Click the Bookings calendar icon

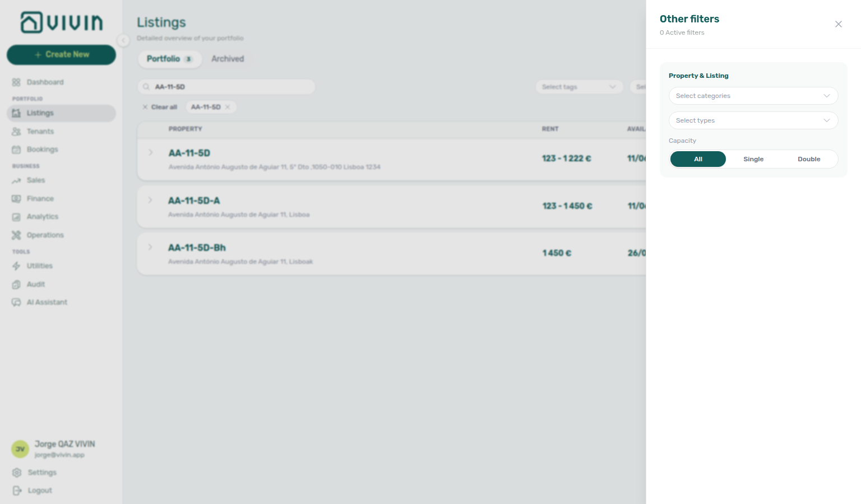click(x=16, y=150)
